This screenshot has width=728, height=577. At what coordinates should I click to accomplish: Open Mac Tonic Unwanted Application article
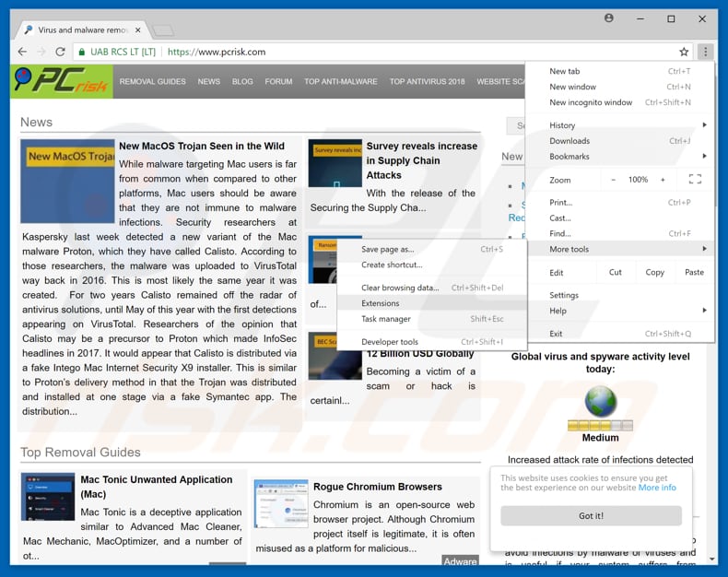click(157, 487)
